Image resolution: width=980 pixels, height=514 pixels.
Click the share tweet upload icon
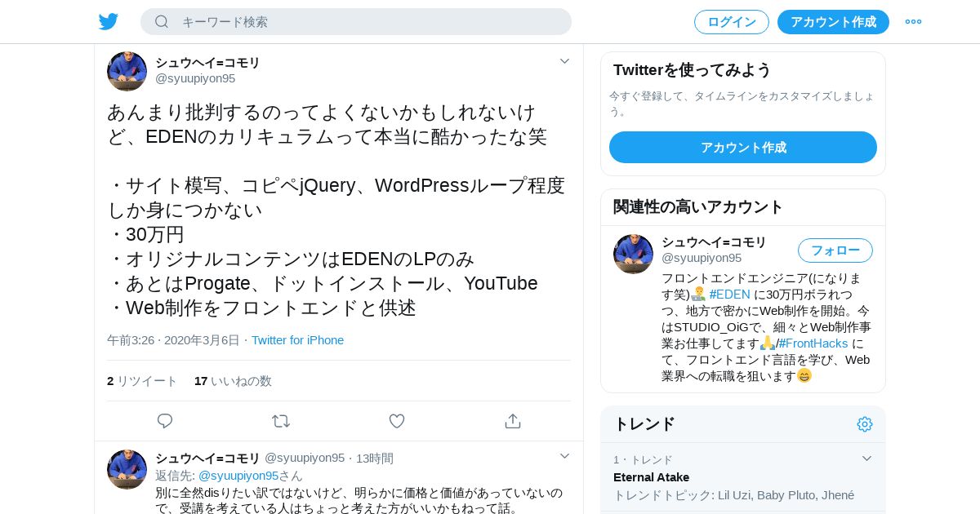[513, 421]
